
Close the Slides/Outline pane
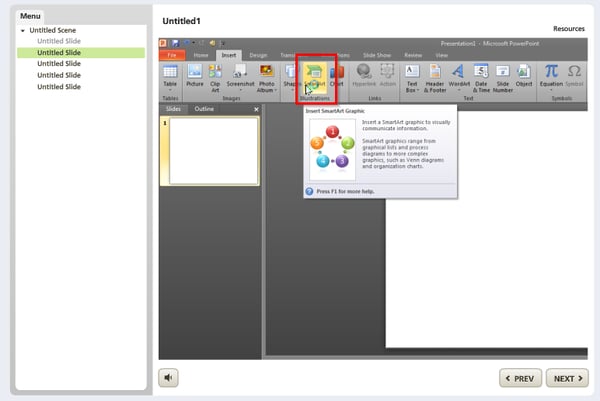click(256, 109)
